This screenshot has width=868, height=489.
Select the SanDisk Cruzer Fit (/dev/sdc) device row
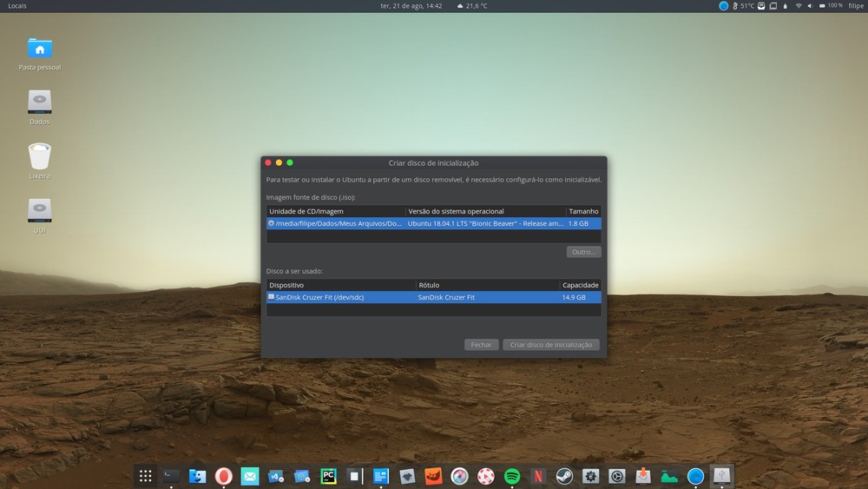[x=433, y=297]
